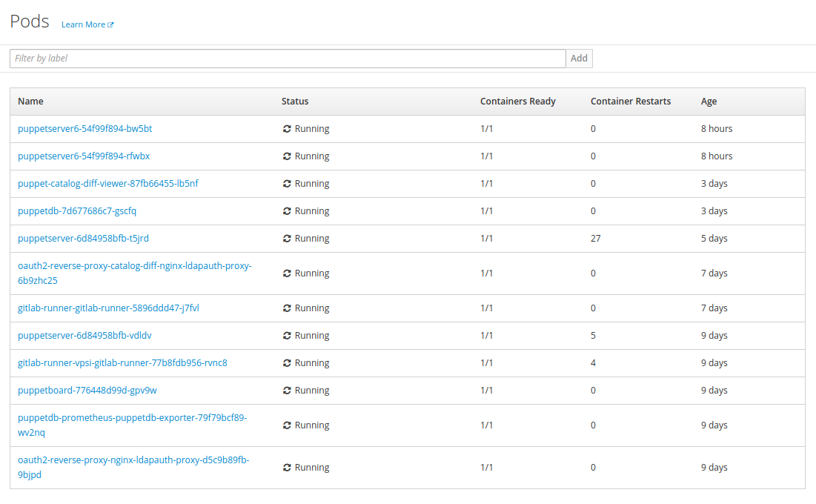Click the Containers Ready column header
This screenshot has height=504, width=816.
tap(517, 102)
